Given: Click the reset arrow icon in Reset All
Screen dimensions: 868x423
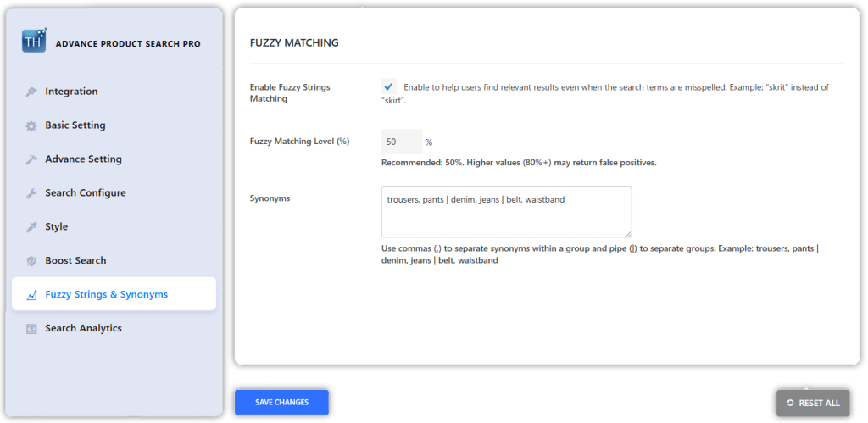Looking at the screenshot, I should 790,403.
